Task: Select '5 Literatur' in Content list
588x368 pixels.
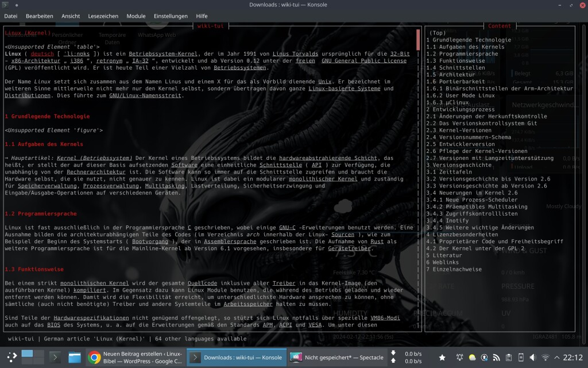Action: click(x=444, y=255)
